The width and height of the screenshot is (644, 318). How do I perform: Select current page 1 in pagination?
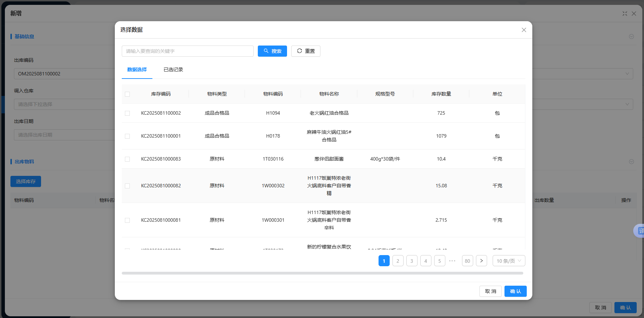click(384, 261)
